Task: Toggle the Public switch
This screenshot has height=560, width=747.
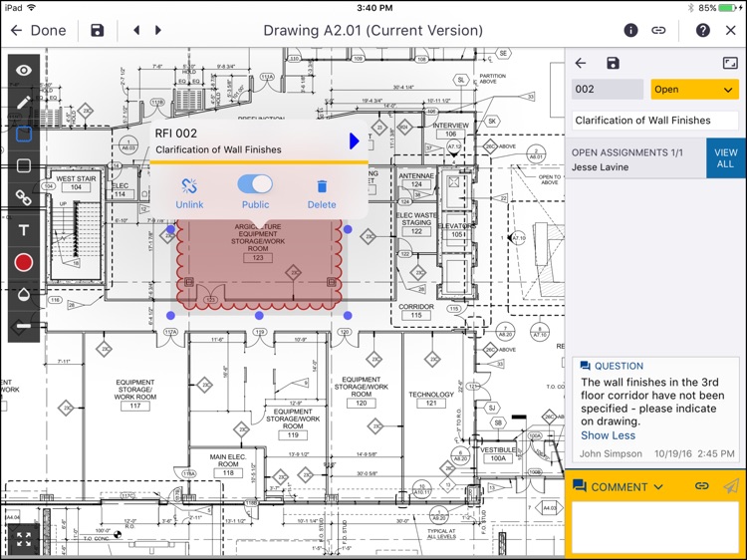Action: click(x=255, y=184)
